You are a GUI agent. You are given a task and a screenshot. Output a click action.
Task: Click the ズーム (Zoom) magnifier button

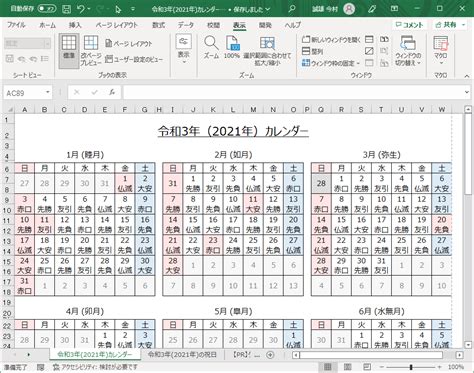click(x=211, y=48)
